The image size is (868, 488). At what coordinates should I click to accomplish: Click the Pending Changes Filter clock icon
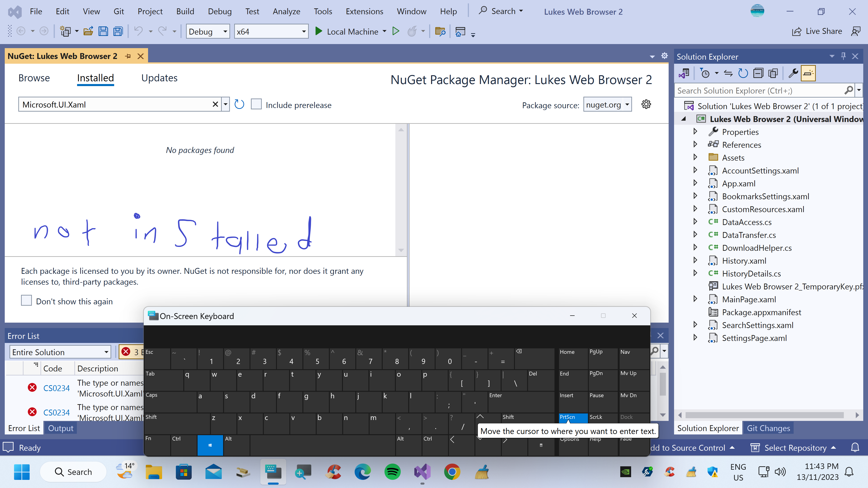[705, 73]
